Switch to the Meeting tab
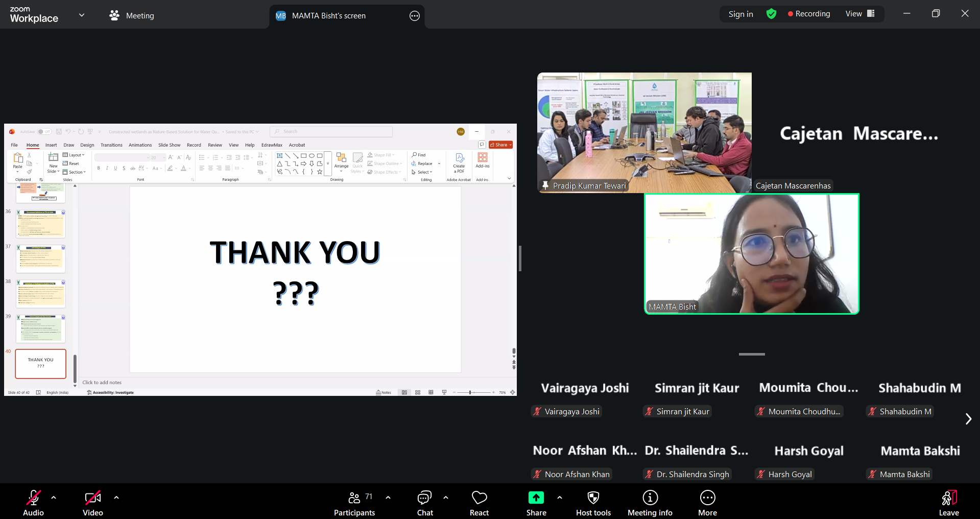This screenshot has width=980, height=519. 132,15
